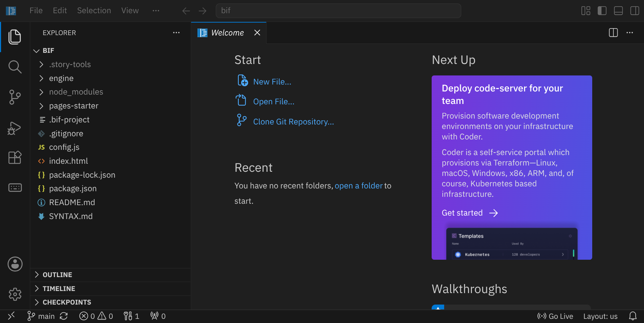
Task: Synchronize changes with the sync icon
Action: click(x=64, y=316)
